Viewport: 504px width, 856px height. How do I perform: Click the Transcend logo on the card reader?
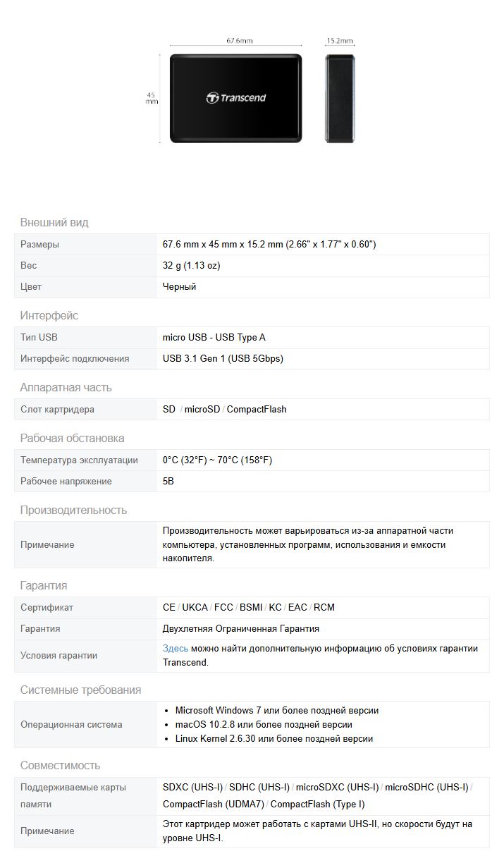[236, 98]
